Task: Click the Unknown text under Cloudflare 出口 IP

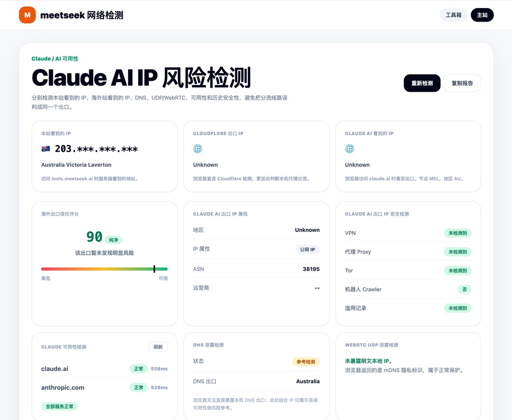Action: click(x=206, y=165)
